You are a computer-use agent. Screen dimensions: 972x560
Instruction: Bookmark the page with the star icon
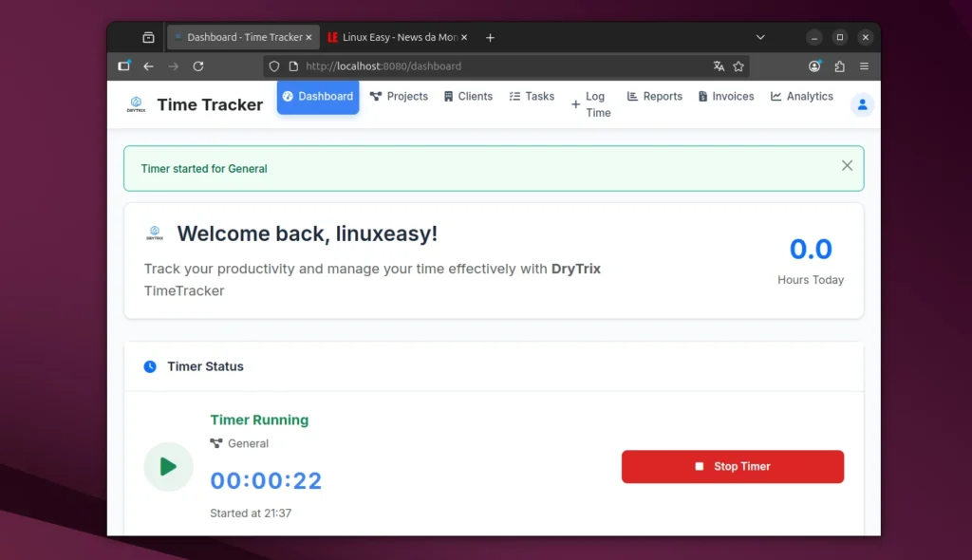click(739, 66)
